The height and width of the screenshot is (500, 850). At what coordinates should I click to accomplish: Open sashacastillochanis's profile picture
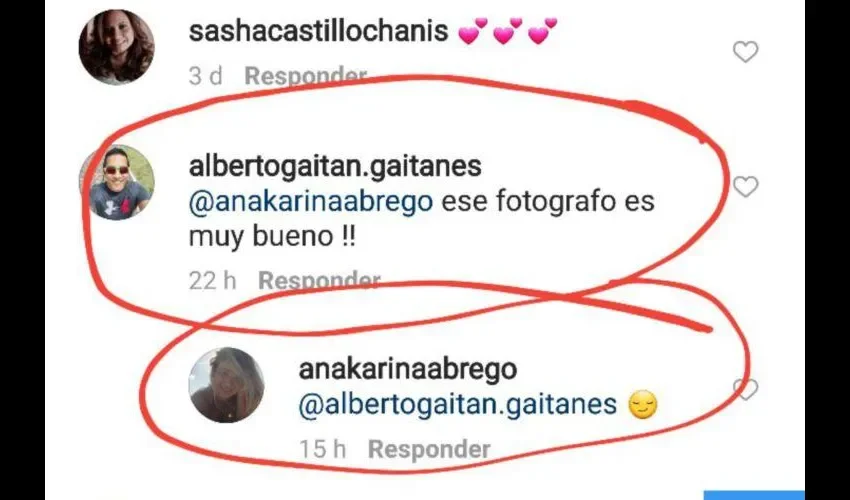point(117,47)
